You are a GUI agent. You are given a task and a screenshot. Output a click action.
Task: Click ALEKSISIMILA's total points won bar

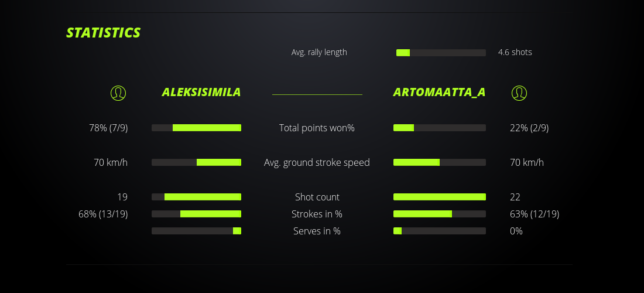click(196, 128)
